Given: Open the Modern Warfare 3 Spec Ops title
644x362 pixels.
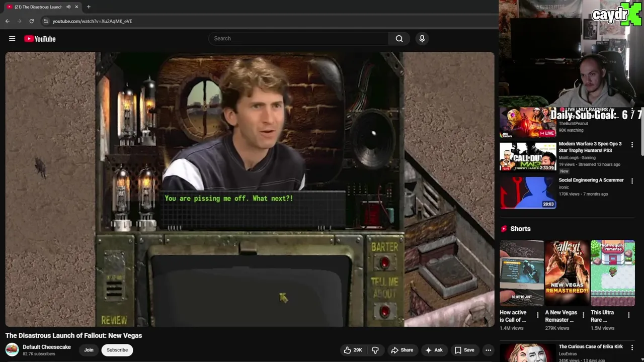Looking at the screenshot, I should coord(590,147).
